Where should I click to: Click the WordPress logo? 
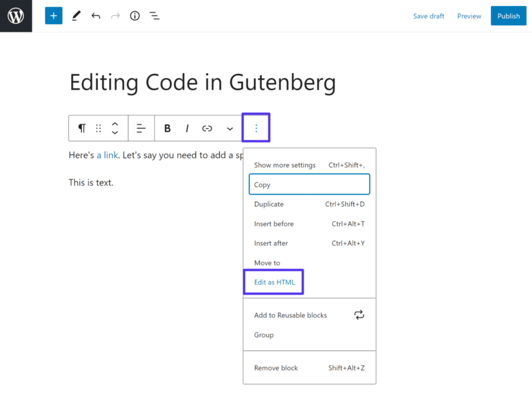click(16, 16)
